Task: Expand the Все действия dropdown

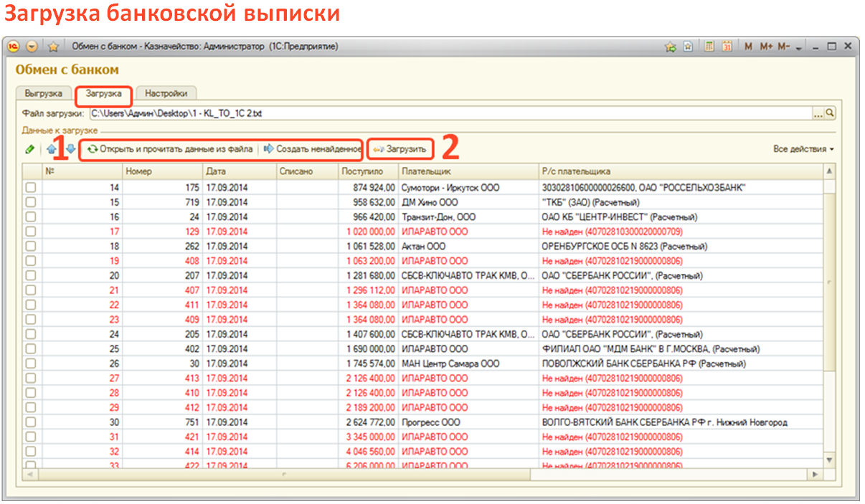Action: click(803, 149)
